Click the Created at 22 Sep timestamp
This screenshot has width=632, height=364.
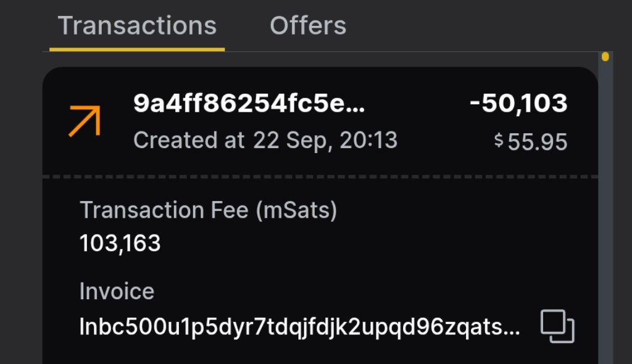265,140
